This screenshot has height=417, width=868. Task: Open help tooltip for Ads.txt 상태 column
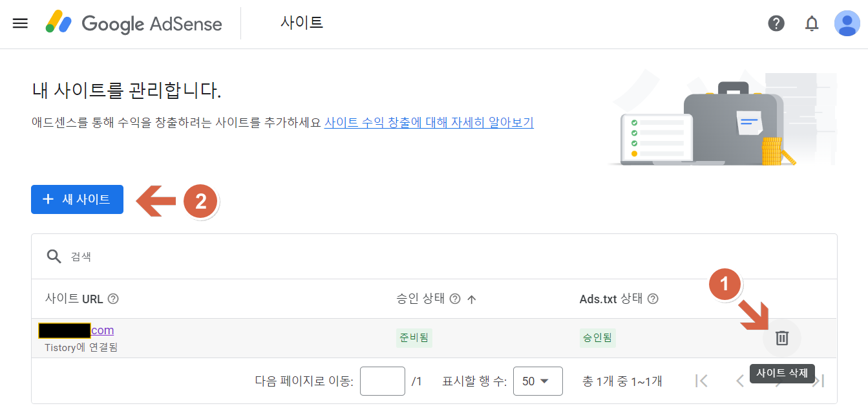[x=653, y=299]
